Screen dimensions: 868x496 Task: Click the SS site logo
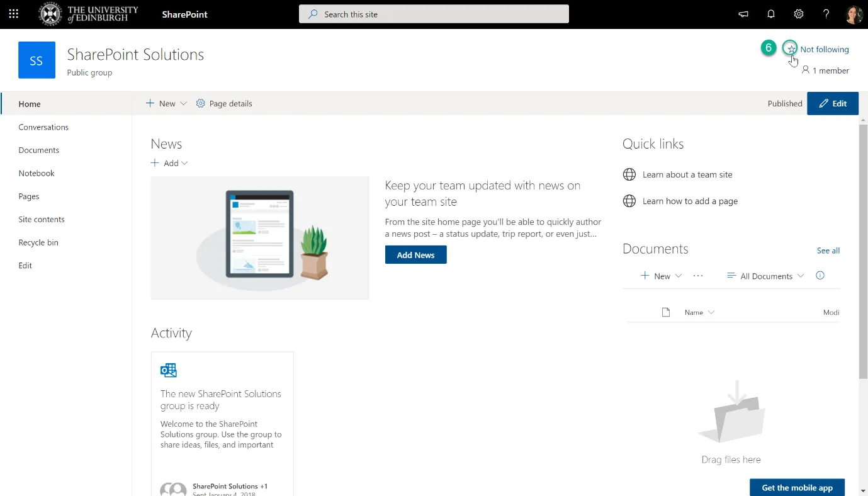[x=37, y=59]
